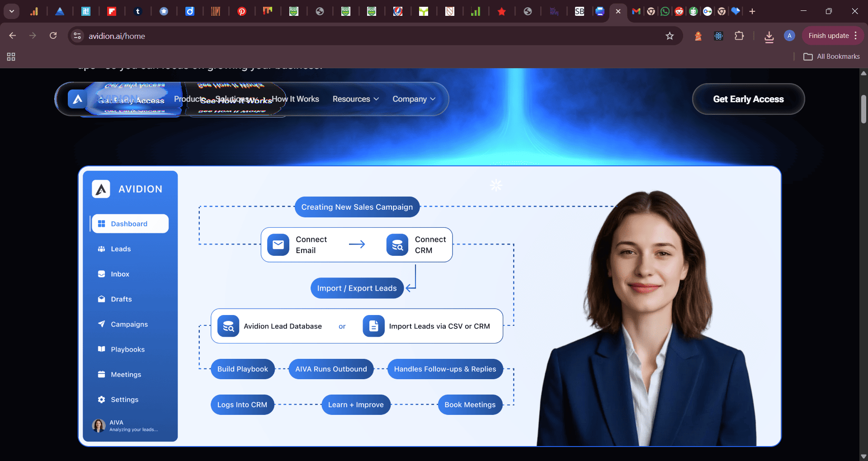Open the All Bookmarks folder
This screenshot has height=461, width=868.
[x=831, y=56]
